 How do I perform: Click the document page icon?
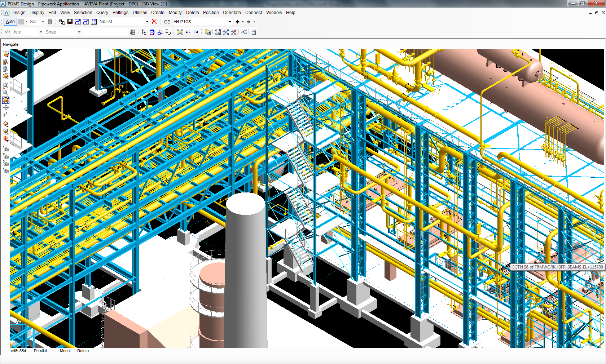(254, 32)
